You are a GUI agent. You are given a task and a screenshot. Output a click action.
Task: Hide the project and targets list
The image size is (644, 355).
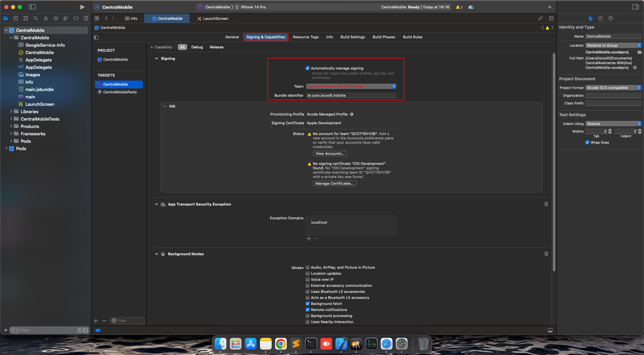(x=96, y=37)
